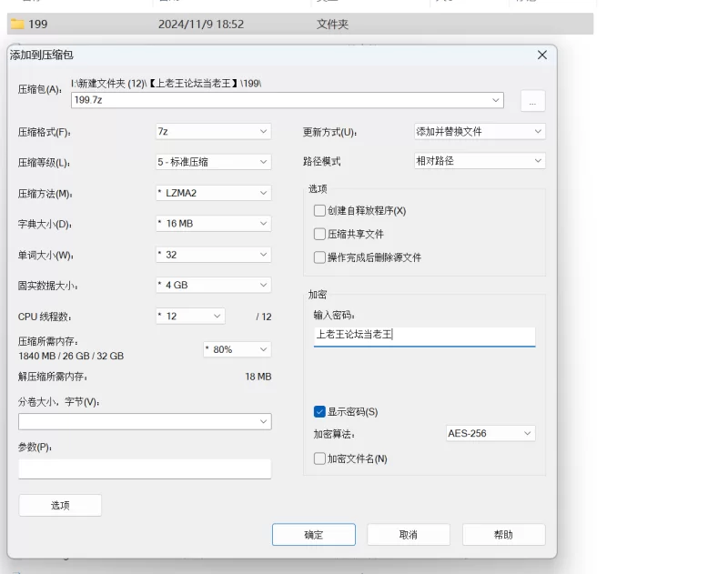The height and width of the screenshot is (574, 728).
Task: Expand the archive name 199.7z dropdown
Action: pos(495,100)
